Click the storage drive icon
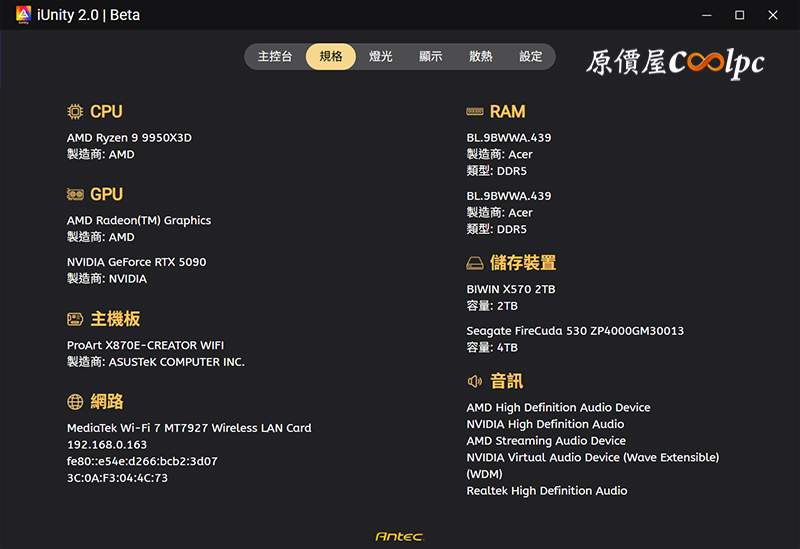Viewport: 800px width, 549px height. coord(475,263)
